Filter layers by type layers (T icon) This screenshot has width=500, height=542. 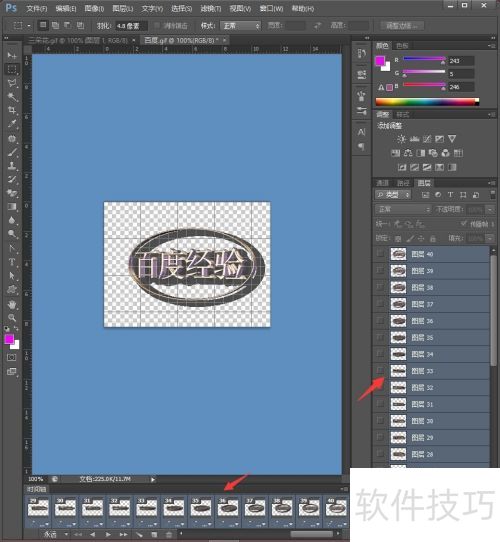coord(450,195)
